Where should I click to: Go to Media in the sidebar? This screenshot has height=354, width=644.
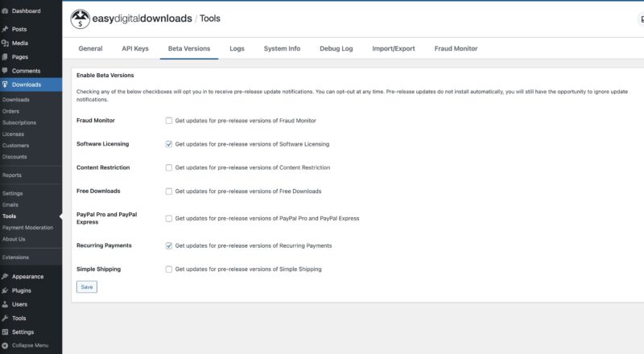coord(20,43)
